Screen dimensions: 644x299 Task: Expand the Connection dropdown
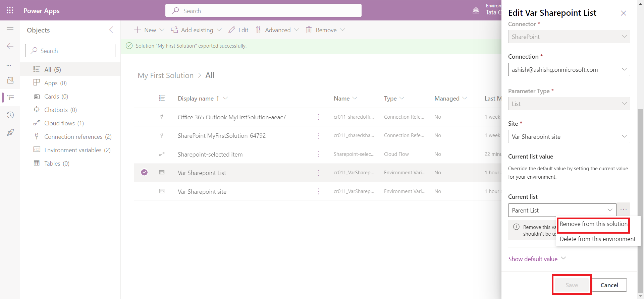569,70
